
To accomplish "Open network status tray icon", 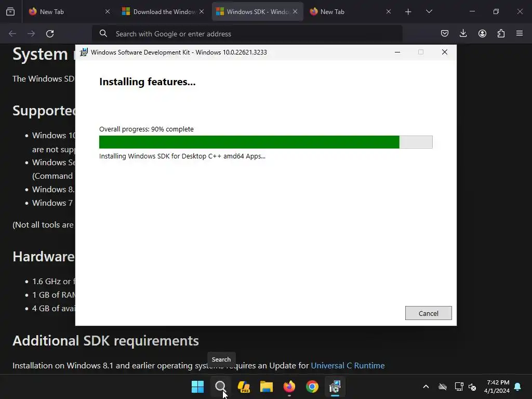I will [459, 387].
